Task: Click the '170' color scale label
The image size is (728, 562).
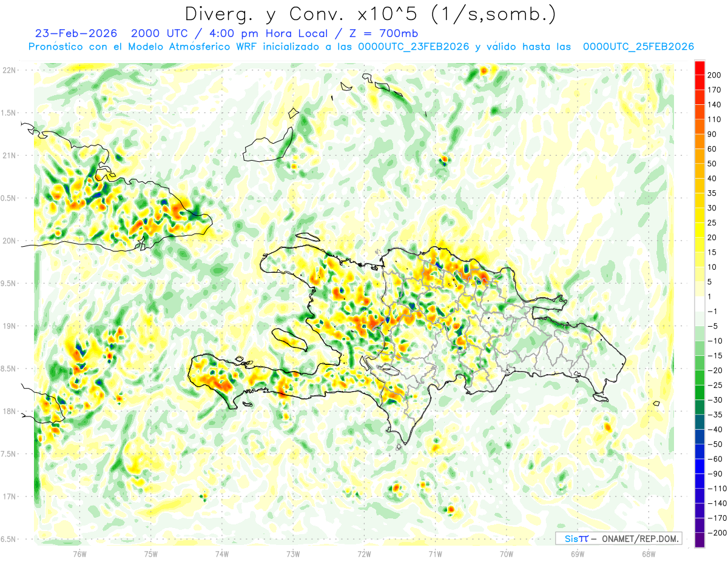Action: [x=715, y=90]
